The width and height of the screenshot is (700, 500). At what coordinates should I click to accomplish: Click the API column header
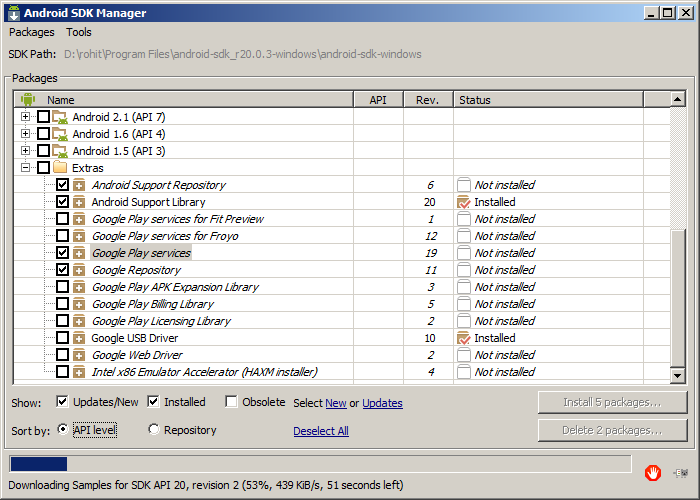(x=378, y=100)
